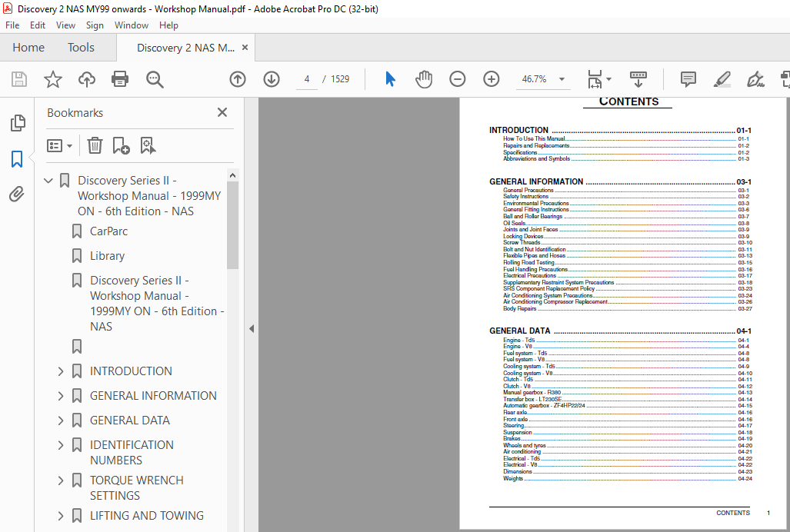Click the bookmarks panel scrollbar thumb
790x532 pixels.
click(232, 225)
